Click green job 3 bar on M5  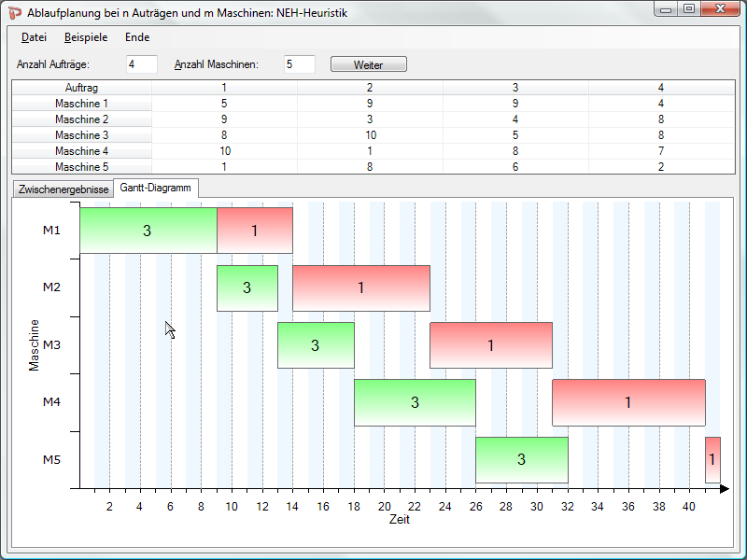521,459
